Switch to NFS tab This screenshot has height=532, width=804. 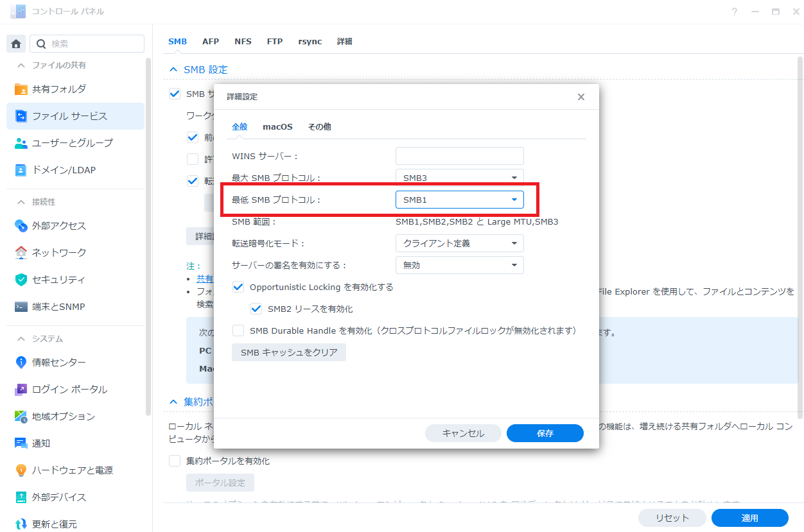[x=243, y=41]
